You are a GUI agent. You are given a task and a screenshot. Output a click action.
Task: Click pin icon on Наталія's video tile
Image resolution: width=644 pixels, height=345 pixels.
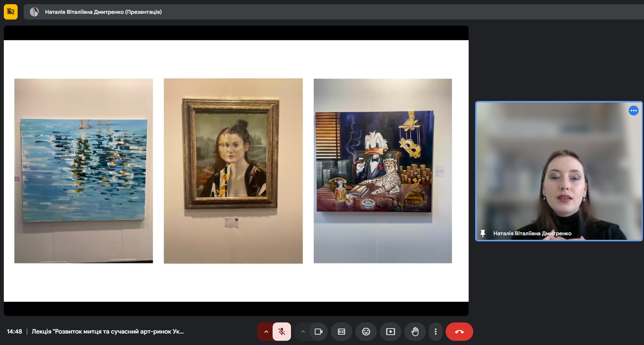483,233
